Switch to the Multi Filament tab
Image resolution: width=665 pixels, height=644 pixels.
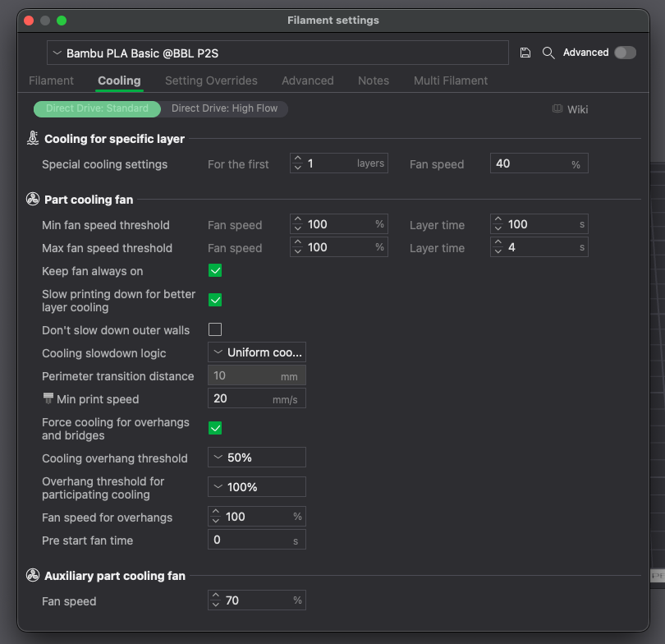point(451,80)
